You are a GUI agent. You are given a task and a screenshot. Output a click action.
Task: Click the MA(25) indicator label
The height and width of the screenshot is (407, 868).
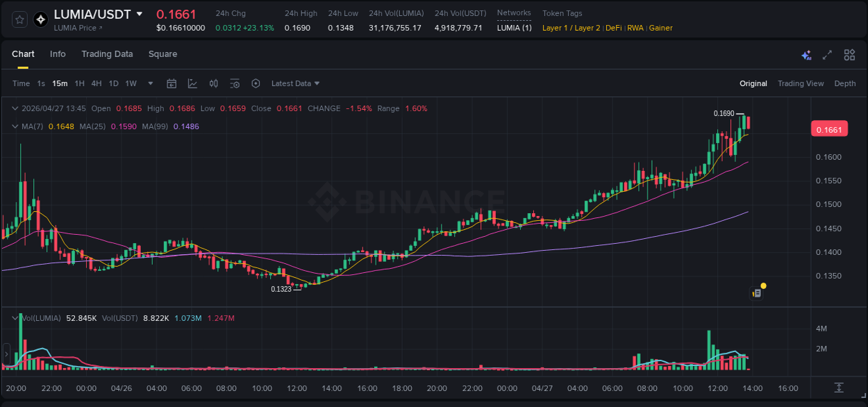[93, 126]
